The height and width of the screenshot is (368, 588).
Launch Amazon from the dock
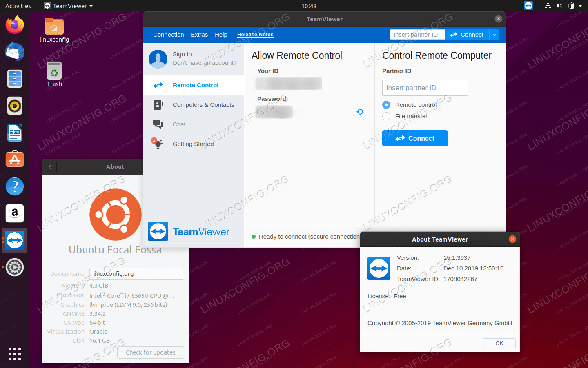(15, 213)
